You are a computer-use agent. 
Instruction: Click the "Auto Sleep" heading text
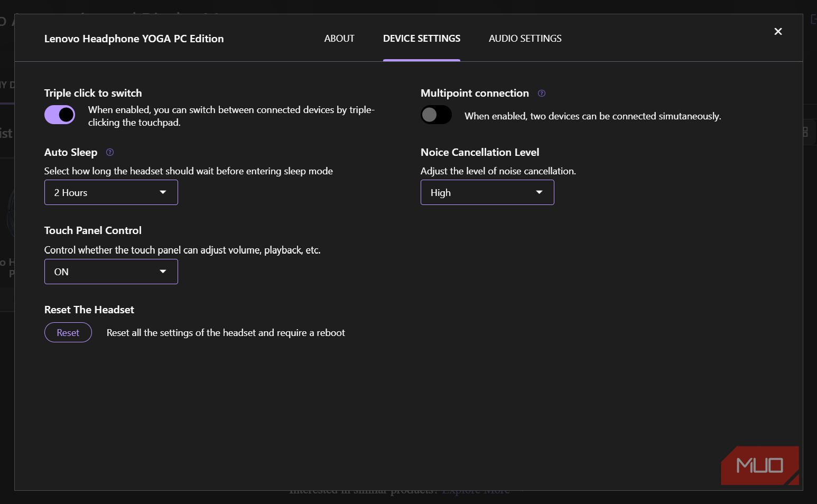click(71, 152)
